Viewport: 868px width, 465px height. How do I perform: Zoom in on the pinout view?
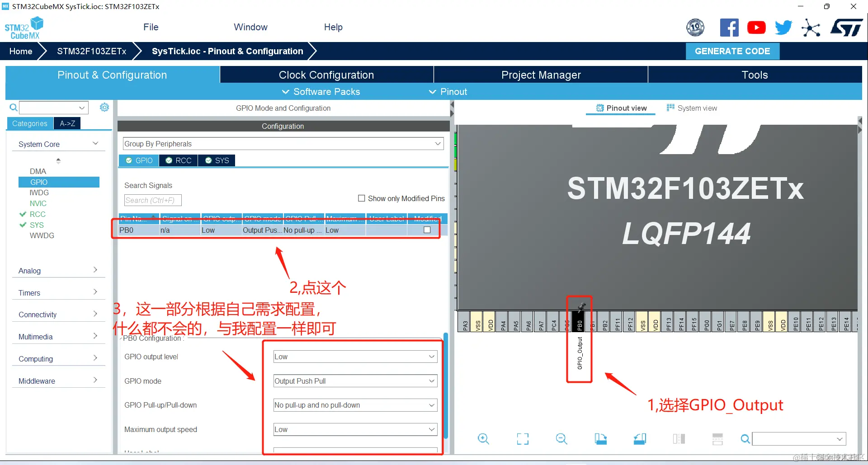point(483,438)
